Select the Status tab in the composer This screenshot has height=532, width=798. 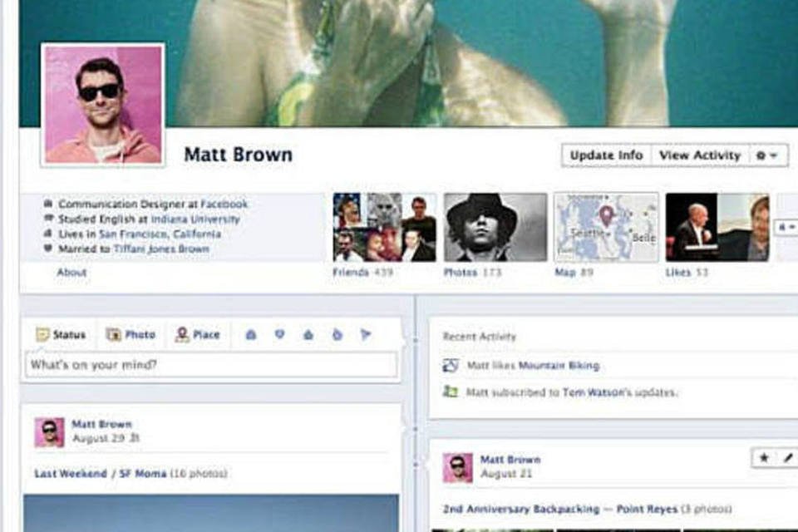[61, 334]
